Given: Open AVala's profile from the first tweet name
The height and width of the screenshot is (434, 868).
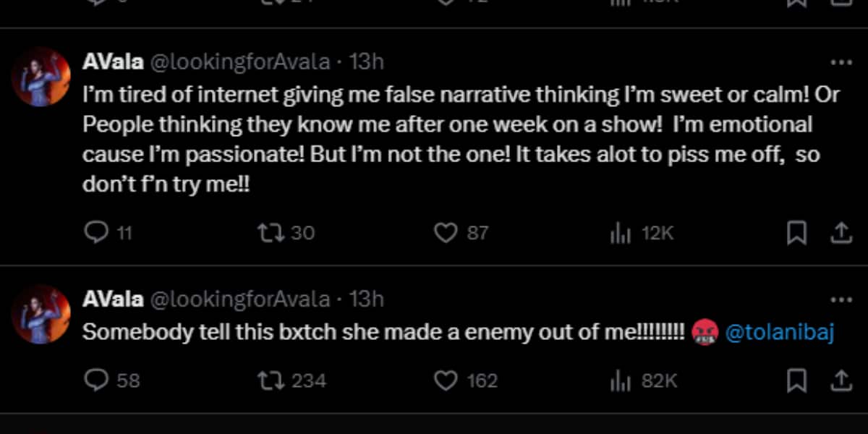Looking at the screenshot, I should 112,62.
